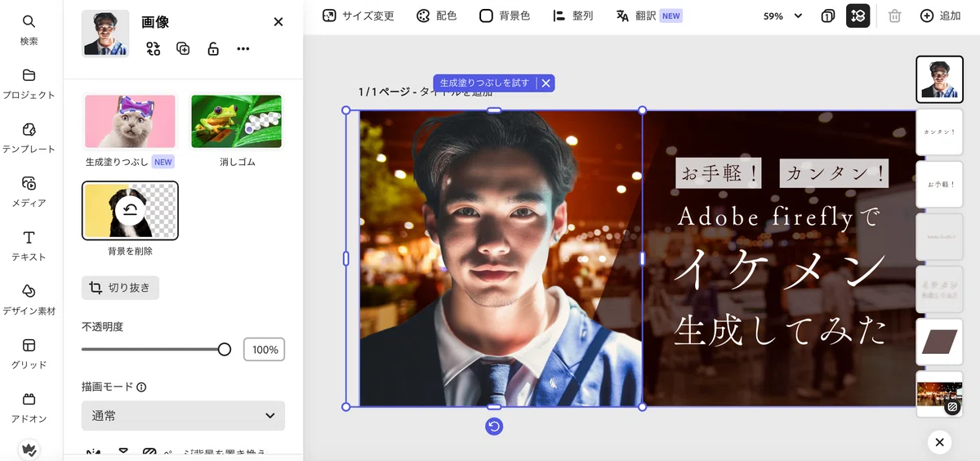Click the 生成してみた text on canvas
The height and width of the screenshot is (461, 980).
point(780,329)
